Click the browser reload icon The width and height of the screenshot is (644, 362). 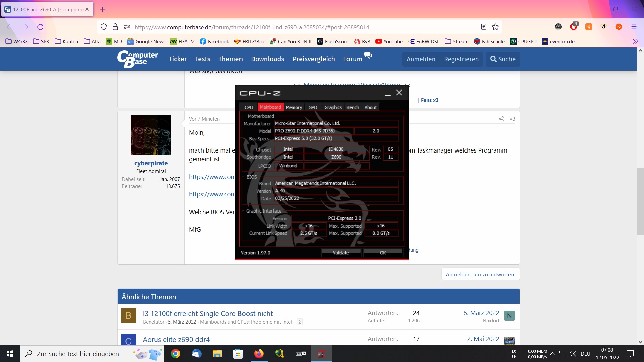pyautogui.click(x=40, y=27)
